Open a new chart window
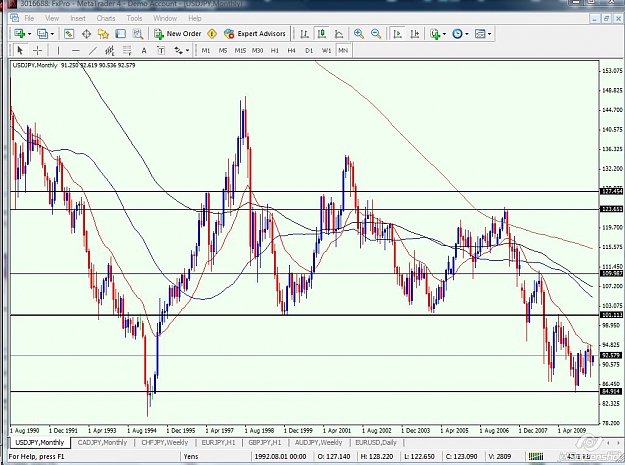This screenshot has width=625, height=465. pos(19,34)
